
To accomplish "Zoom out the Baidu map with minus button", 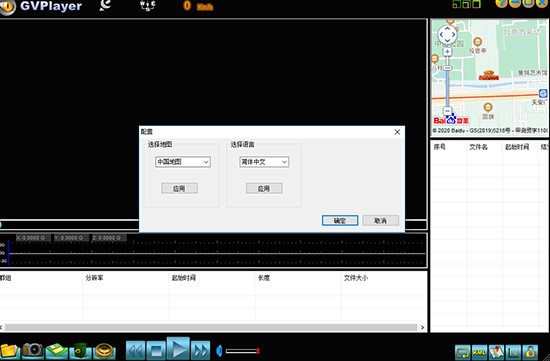I will (447, 111).
